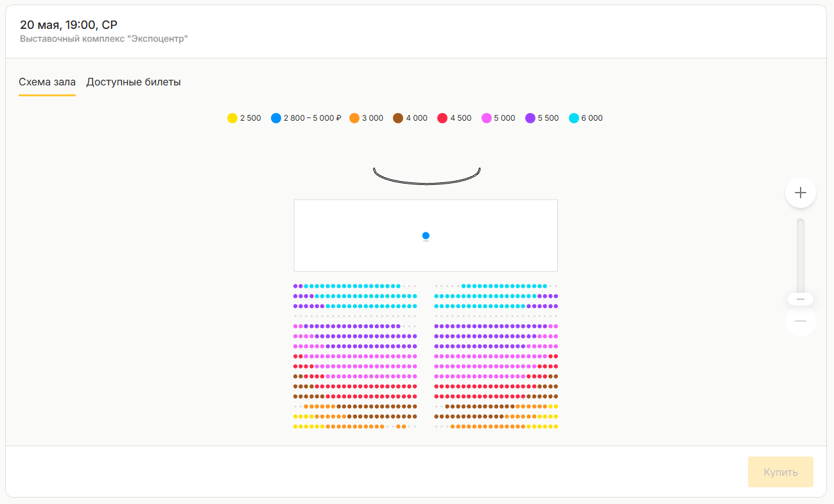Switch to the Схема зала tab
The image size is (834, 504).
point(47,82)
